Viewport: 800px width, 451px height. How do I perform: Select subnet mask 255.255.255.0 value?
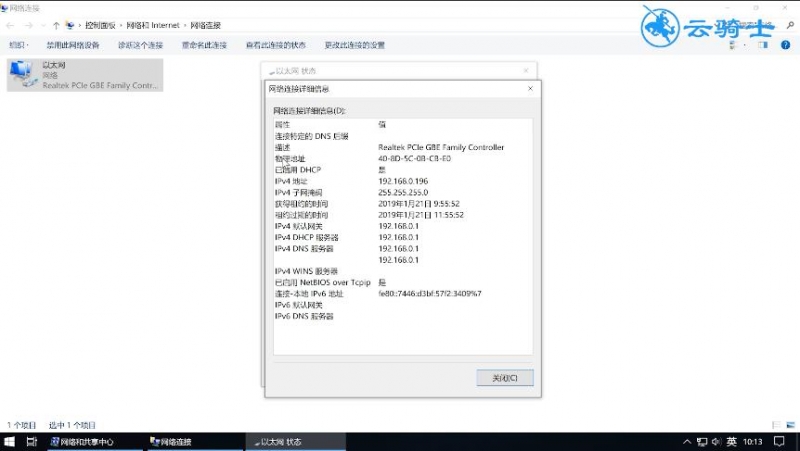[403, 192]
